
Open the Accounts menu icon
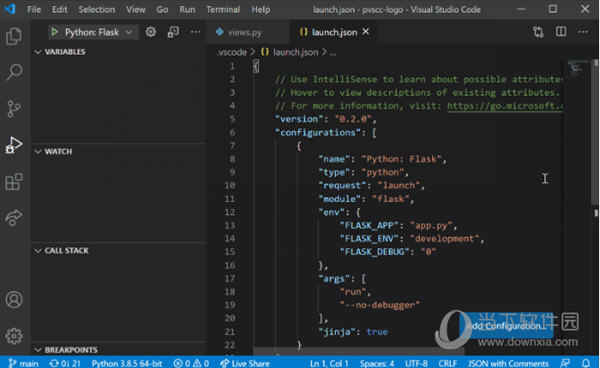click(x=14, y=300)
